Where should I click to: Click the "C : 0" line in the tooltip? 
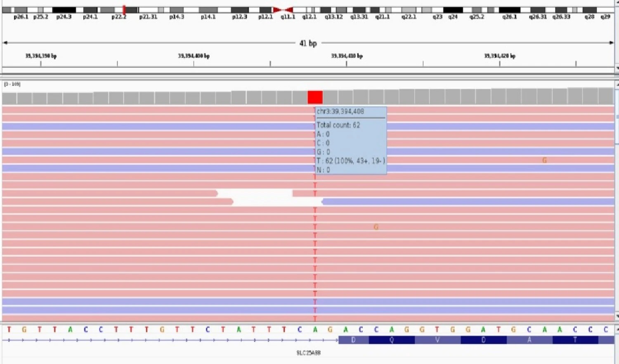323,143
